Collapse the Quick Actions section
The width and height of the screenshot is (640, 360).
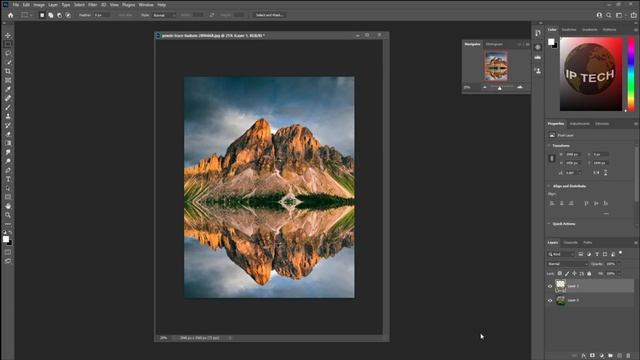coord(549,224)
